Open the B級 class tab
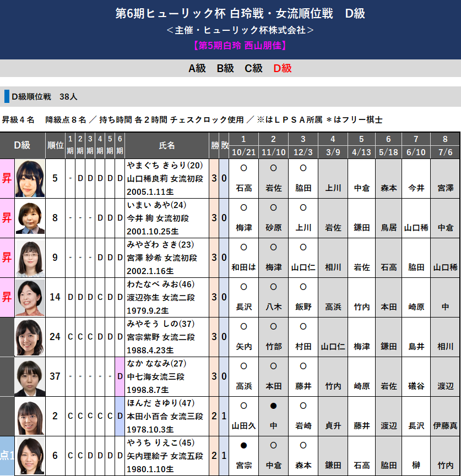Image resolution: width=461 pixels, height=476 pixels. pyautogui.click(x=225, y=68)
